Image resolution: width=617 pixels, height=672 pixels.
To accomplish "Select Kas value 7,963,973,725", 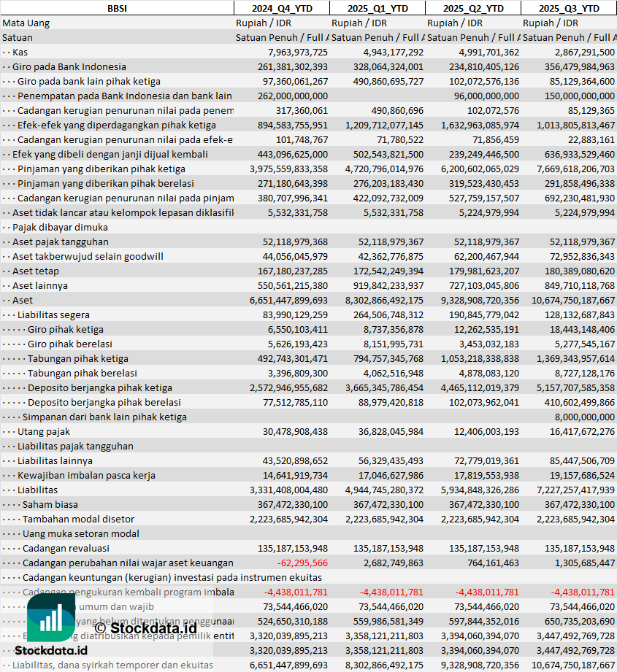I will 298,53.
